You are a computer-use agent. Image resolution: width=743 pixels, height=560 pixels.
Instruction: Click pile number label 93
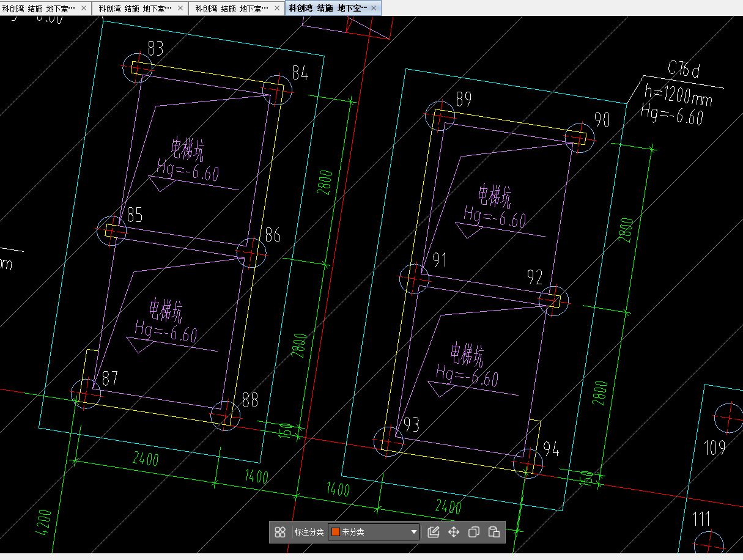pos(412,424)
